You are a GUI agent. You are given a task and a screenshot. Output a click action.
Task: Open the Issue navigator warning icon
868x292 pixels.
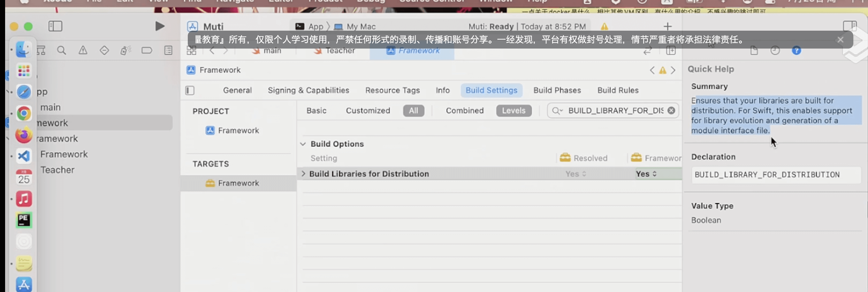83,50
